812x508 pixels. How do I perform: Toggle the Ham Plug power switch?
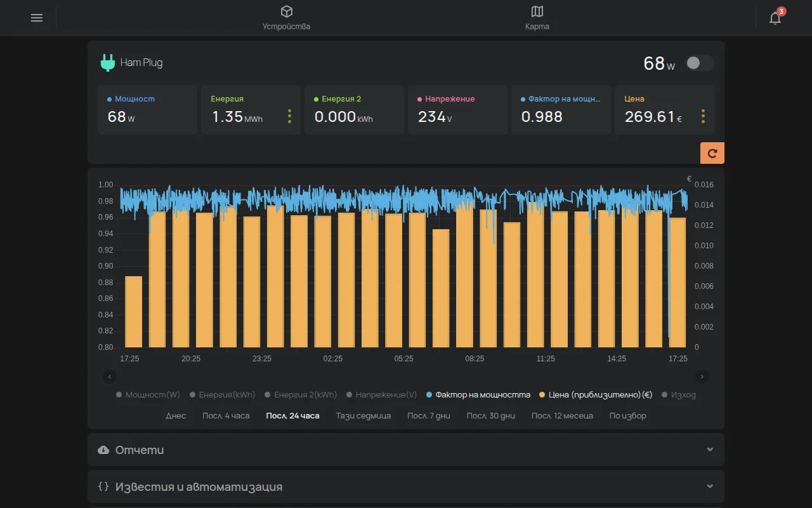tap(700, 63)
